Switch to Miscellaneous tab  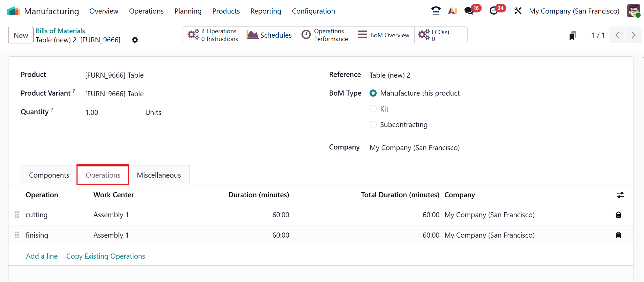(159, 175)
